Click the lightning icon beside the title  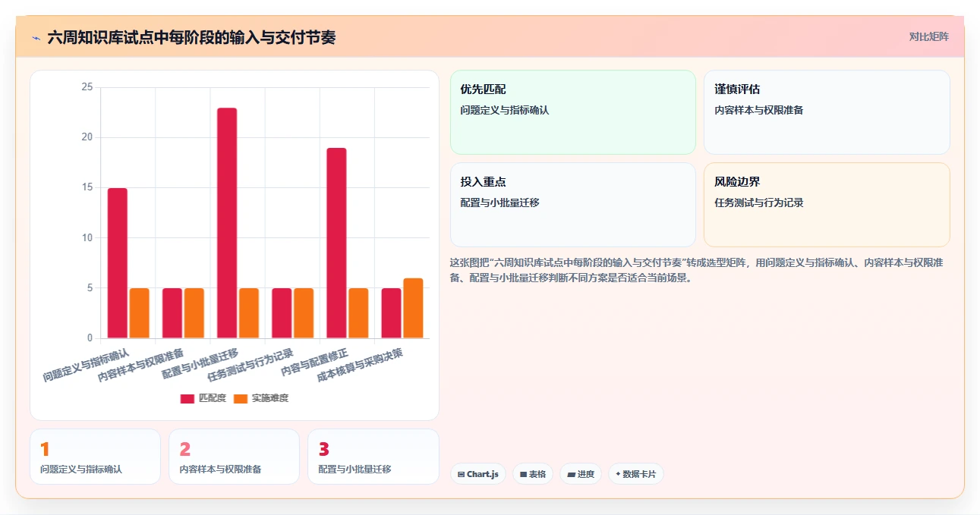pyautogui.click(x=36, y=37)
